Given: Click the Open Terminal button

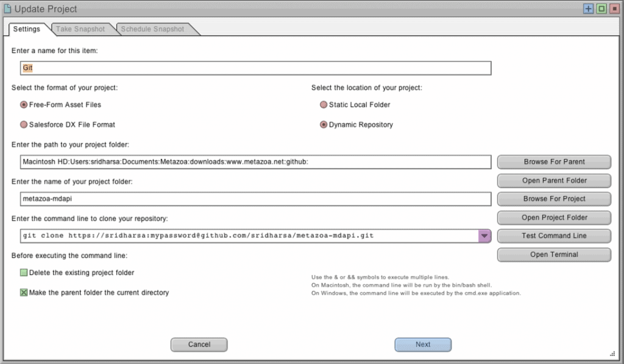Looking at the screenshot, I should pyautogui.click(x=554, y=254).
